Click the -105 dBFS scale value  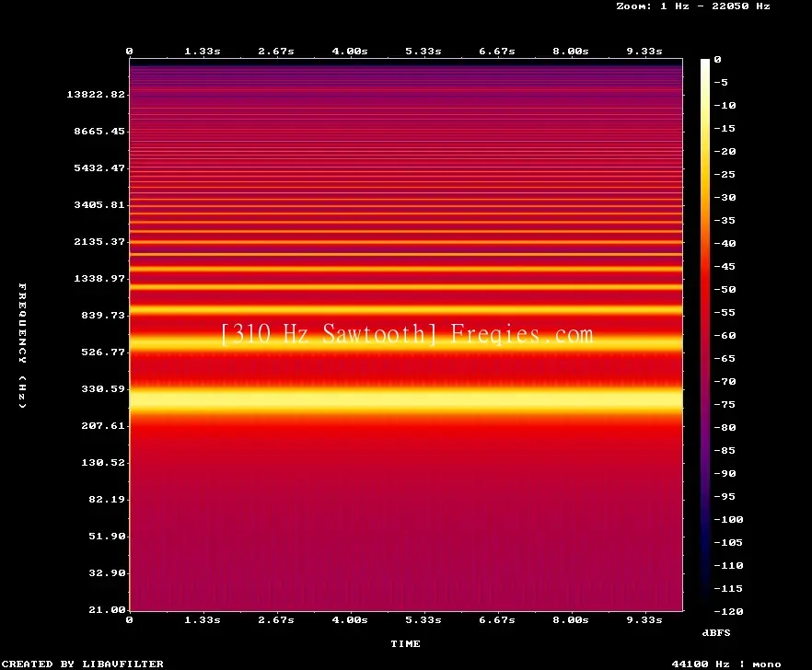pos(728,543)
